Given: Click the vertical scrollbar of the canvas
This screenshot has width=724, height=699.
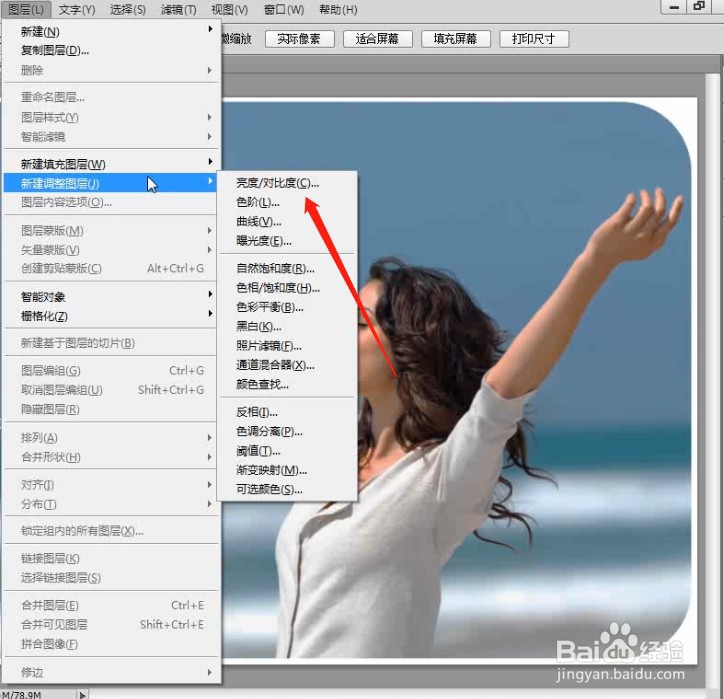Looking at the screenshot, I should [x=712, y=379].
